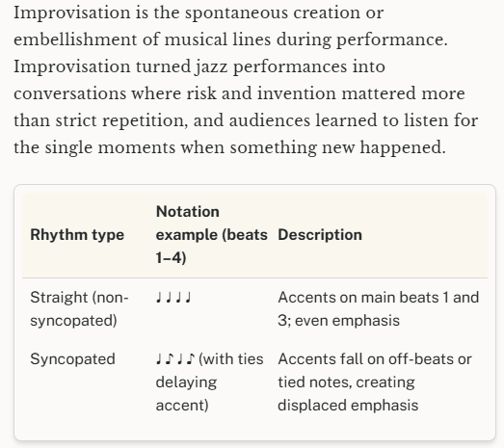Screen dimensions: 504x448
Task: Click the word "happened" ending the paragraph
Action: coord(403,148)
